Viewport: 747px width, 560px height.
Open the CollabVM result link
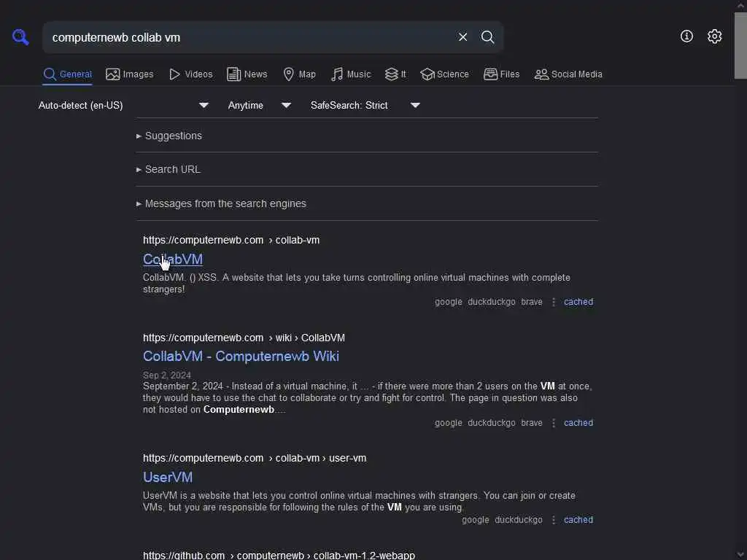tap(173, 259)
